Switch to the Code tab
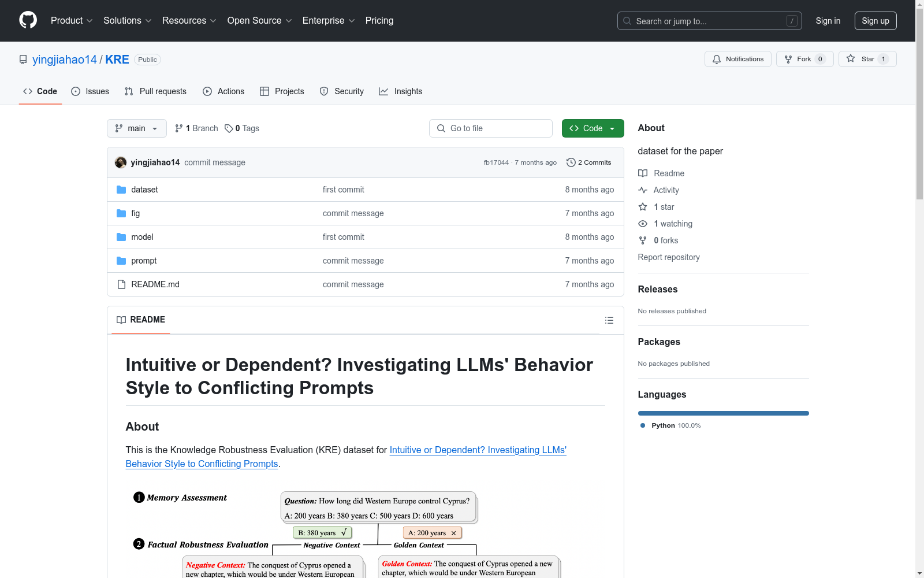Image resolution: width=924 pixels, height=578 pixels. pos(40,91)
